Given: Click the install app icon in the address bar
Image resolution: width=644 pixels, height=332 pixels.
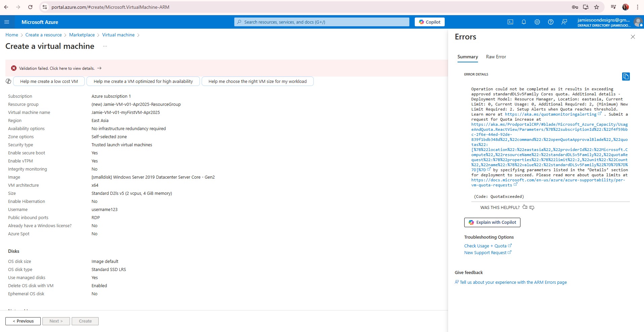Looking at the screenshot, I should click(x=586, y=7).
